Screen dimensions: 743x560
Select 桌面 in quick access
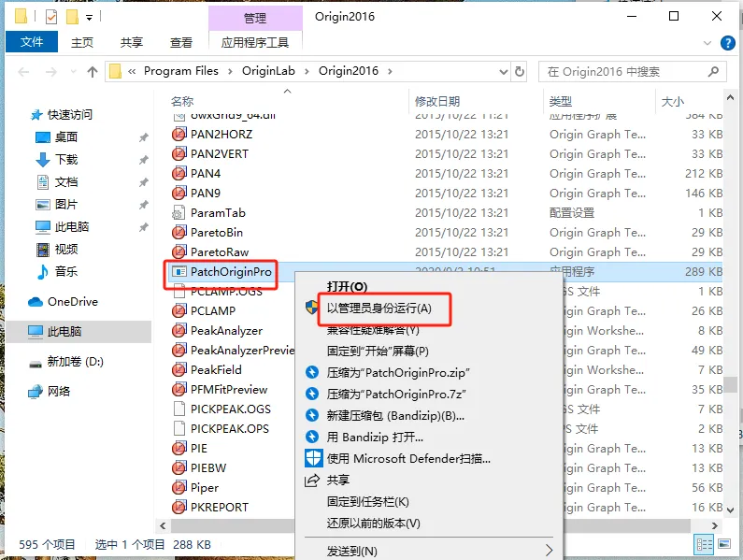pos(65,137)
